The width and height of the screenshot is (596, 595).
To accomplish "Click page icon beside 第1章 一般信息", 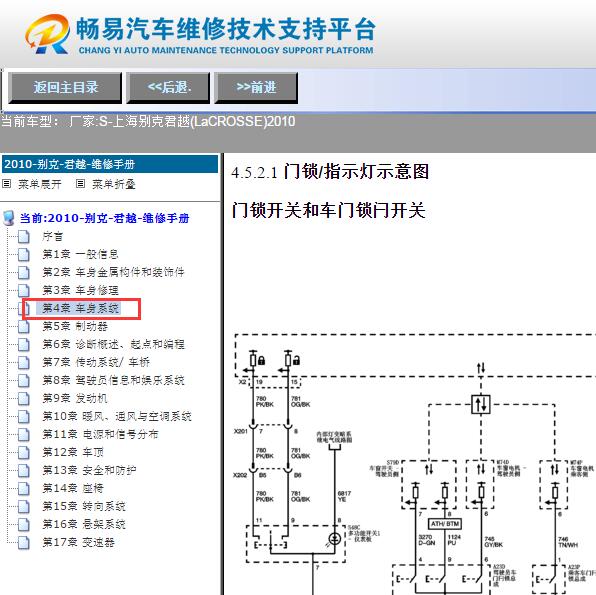I will [x=24, y=254].
